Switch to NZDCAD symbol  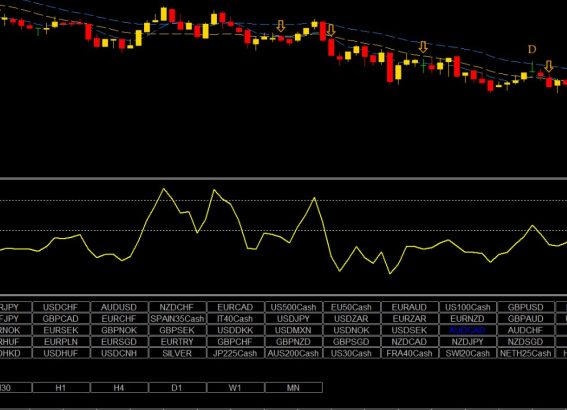(410, 342)
